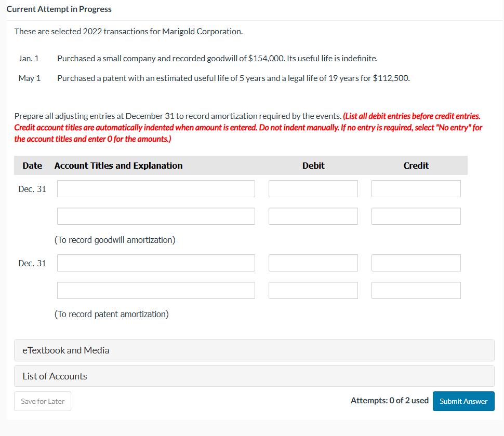Click the Credit column header
This screenshot has height=436, width=504.
[x=416, y=166]
